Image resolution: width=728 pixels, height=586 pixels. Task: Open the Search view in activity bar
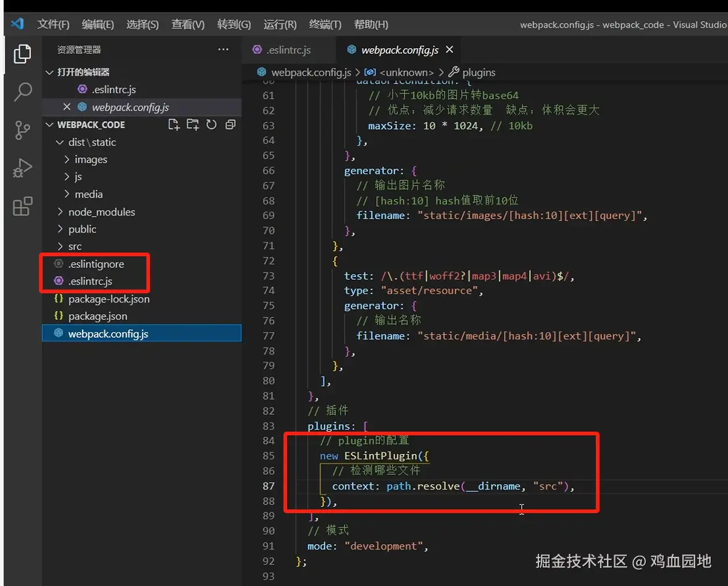coord(22,92)
